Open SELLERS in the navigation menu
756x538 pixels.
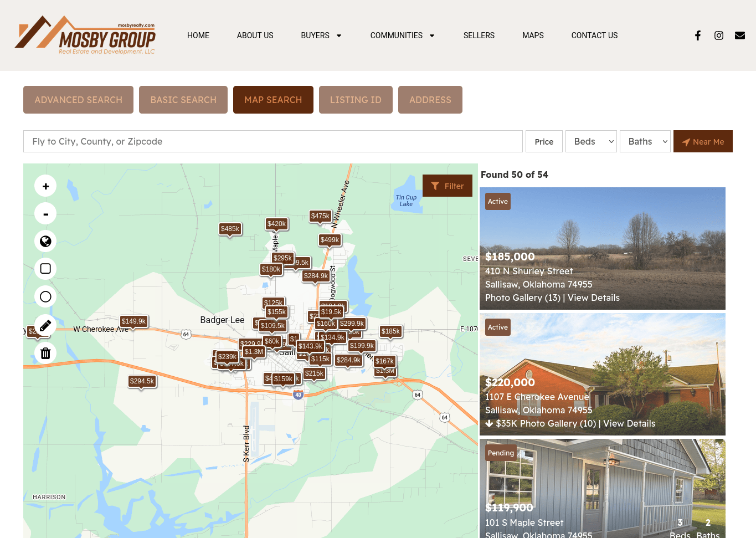(479, 35)
